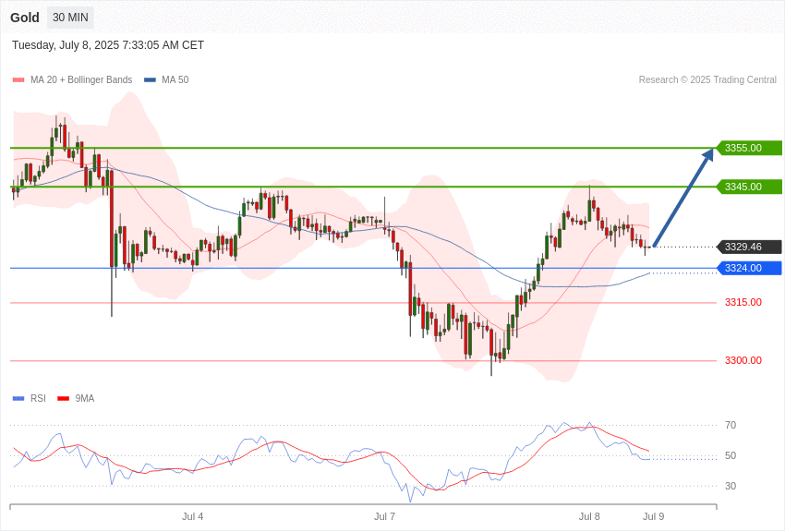This screenshot has height=532, width=785.
Task: Click the Jul 8 date axis label
Action: pyautogui.click(x=589, y=516)
